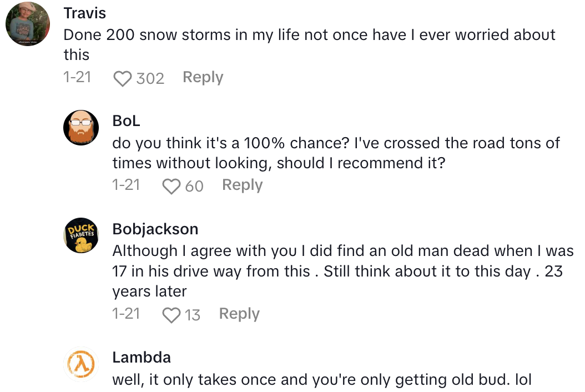Viewport: 585px width, 392px height.
Task: Visit the BoL username profile
Action: [x=126, y=121]
